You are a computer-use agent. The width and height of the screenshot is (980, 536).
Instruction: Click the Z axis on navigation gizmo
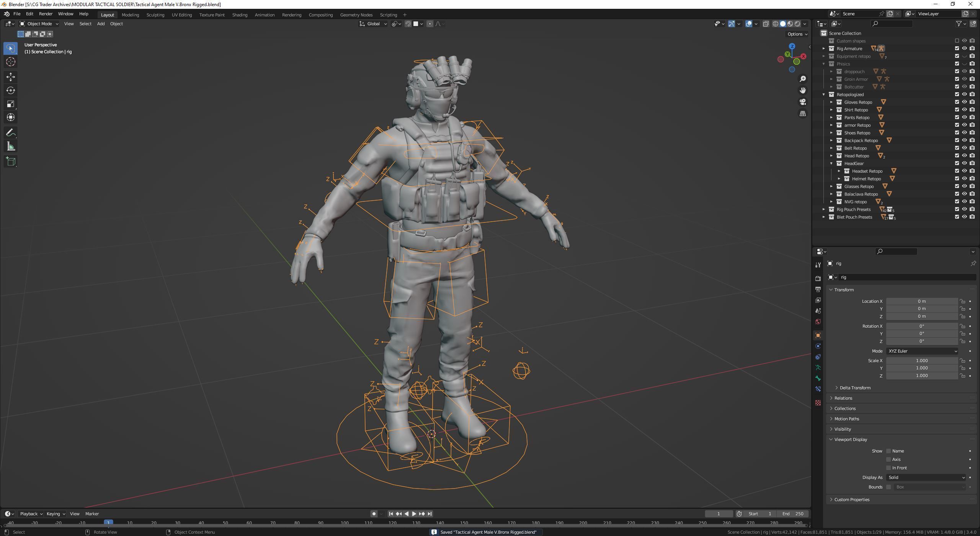pyautogui.click(x=792, y=46)
